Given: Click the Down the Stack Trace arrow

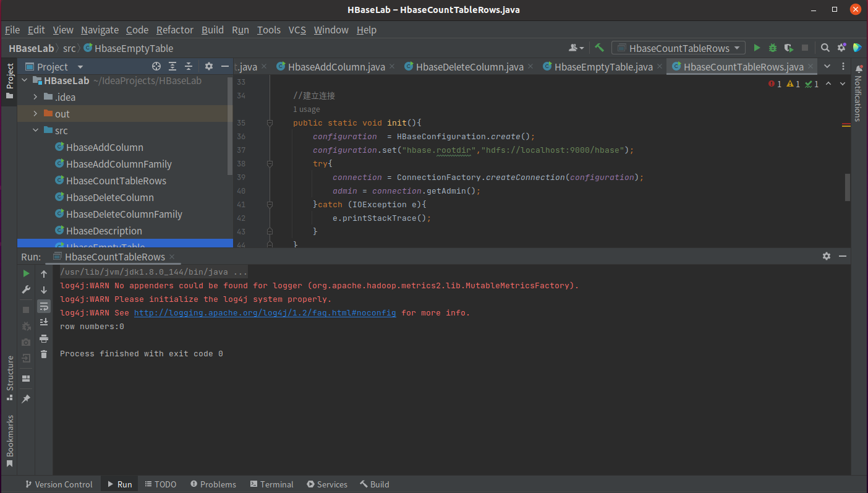Looking at the screenshot, I should [44, 289].
